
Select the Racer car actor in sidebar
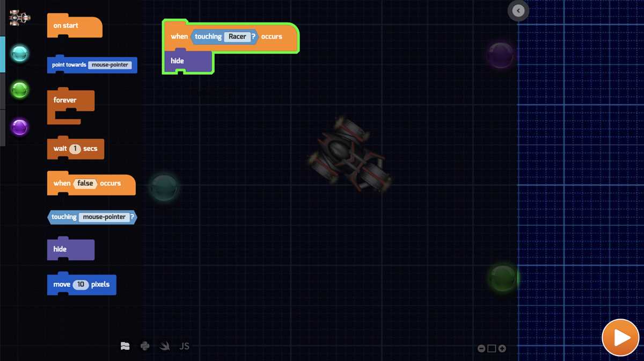click(20, 18)
